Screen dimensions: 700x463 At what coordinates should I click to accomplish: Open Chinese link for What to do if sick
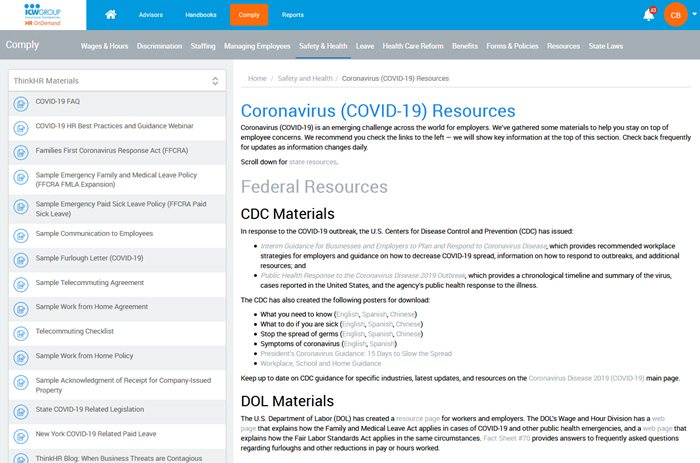[x=408, y=324]
